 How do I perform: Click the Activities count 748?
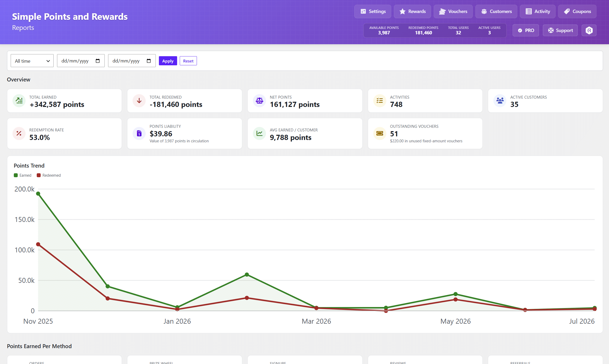[x=396, y=105]
